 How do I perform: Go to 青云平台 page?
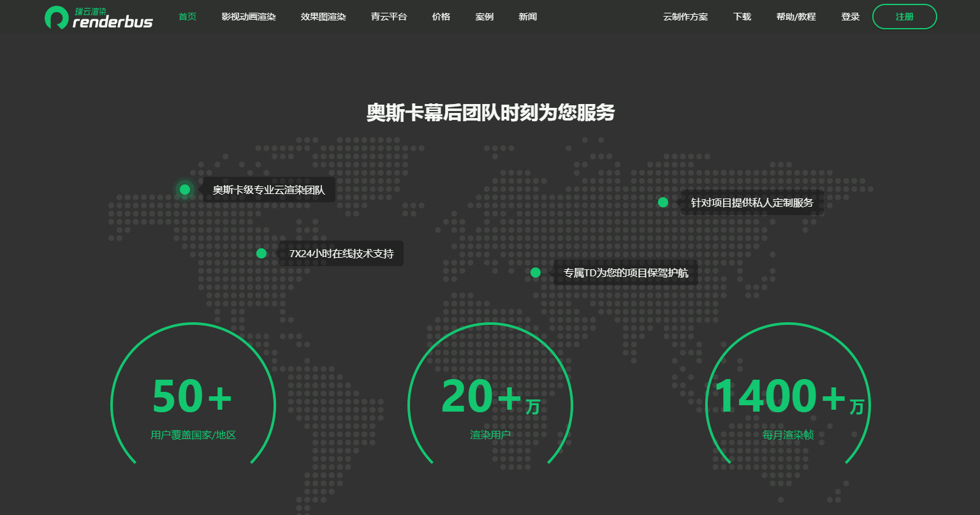click(x=389, y=17)
